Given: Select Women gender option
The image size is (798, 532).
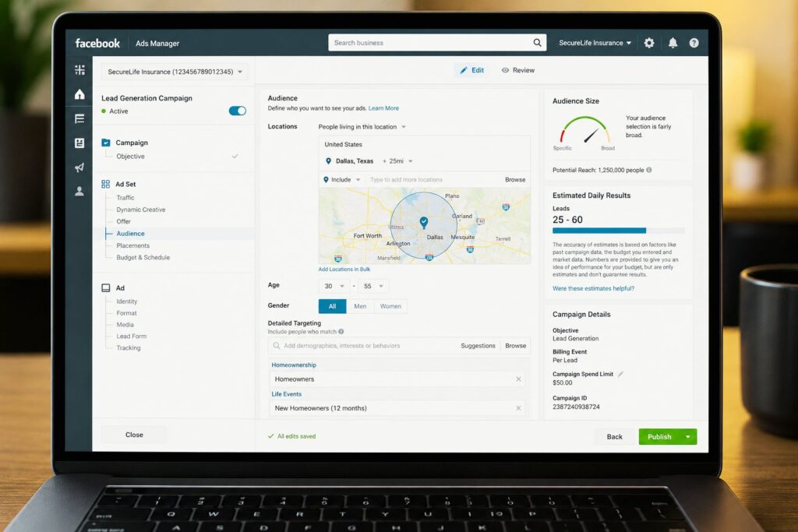Looking at the screenshot, I should click(x=390, y=306).
